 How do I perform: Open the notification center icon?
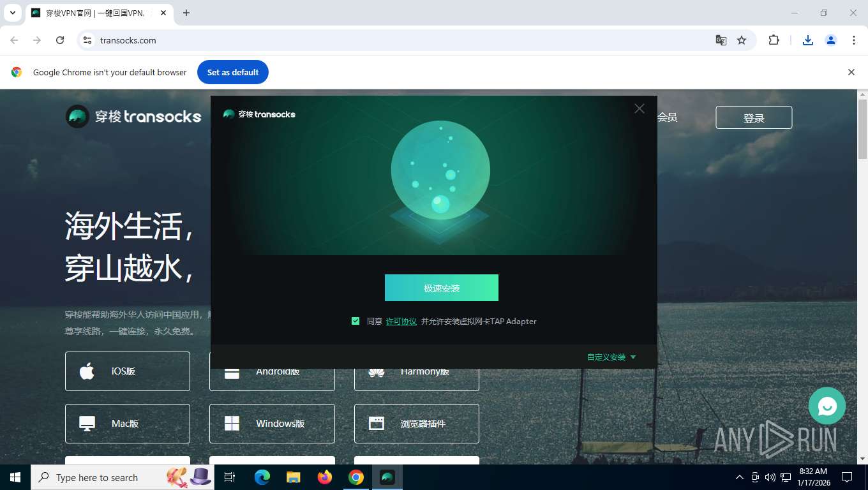click(x=847, y=477)
